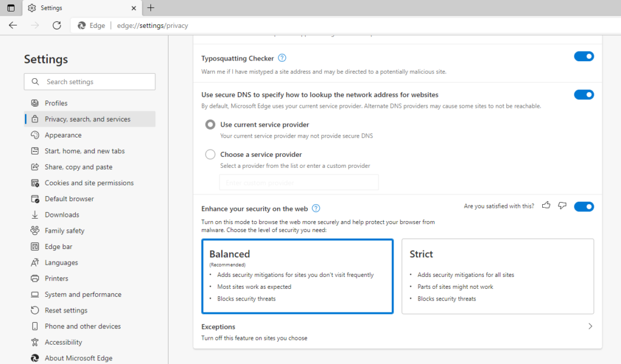This screenshot has height=364, width=621.
Task: Open a new browser tab
Action: [150, 9]
